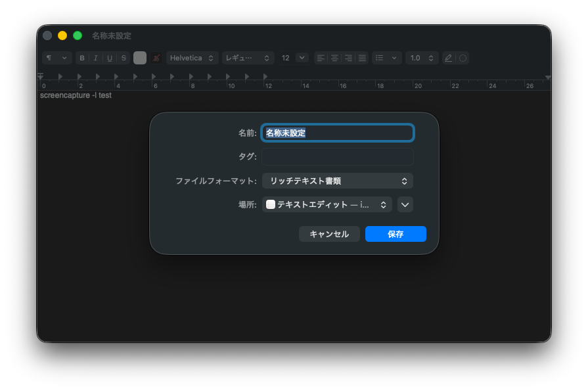Expand the save dialog with the chevron button

[405, 204]
